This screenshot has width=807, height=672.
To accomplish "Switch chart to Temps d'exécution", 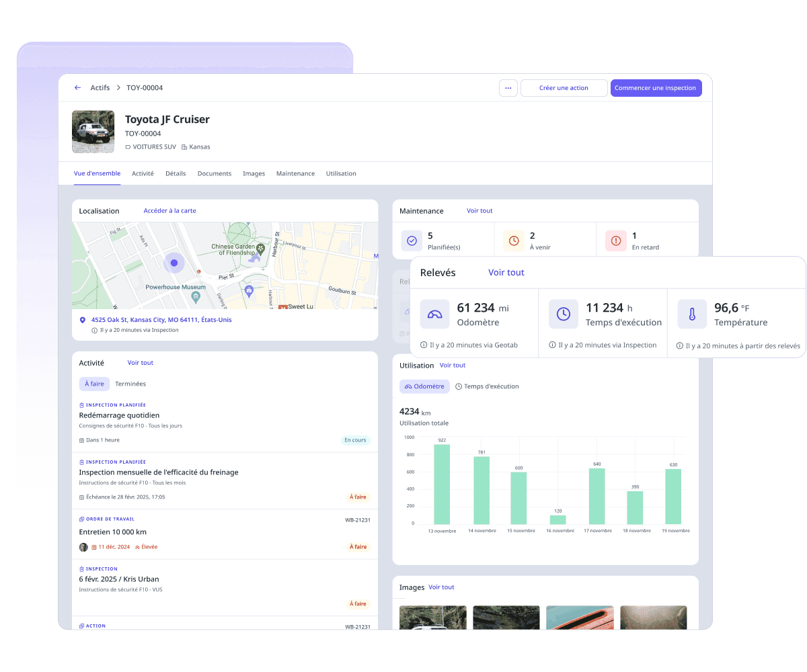I will 487,386.
